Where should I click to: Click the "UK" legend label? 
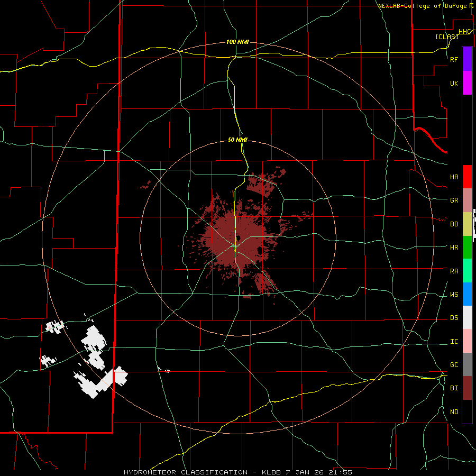(x=454, y=83)
